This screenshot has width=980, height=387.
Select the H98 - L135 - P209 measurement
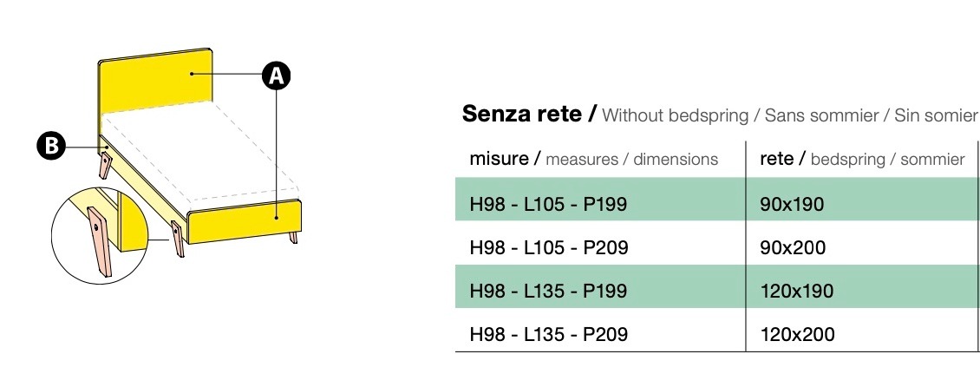click(548, 334)
